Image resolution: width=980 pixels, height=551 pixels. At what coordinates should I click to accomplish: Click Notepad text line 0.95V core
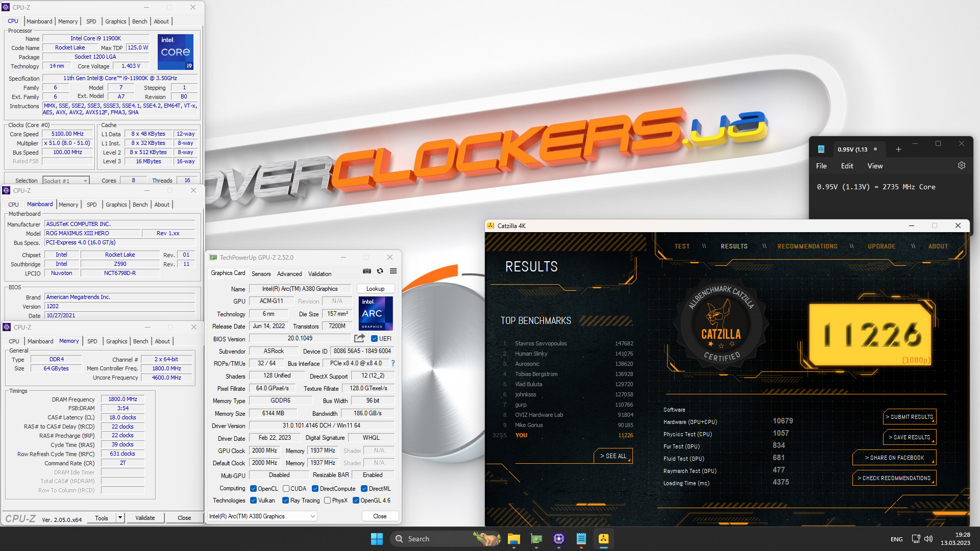pos(876,187)
